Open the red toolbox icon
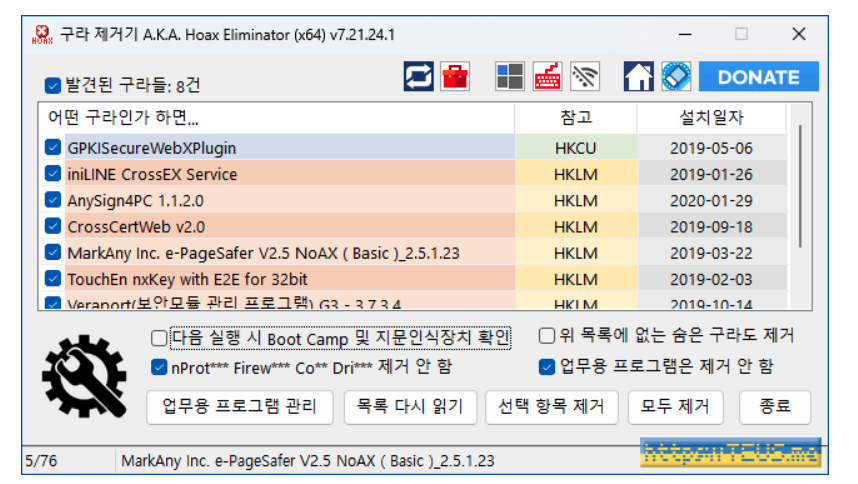The width and height of the screenshot is (858, 484). tap(455, 76)
